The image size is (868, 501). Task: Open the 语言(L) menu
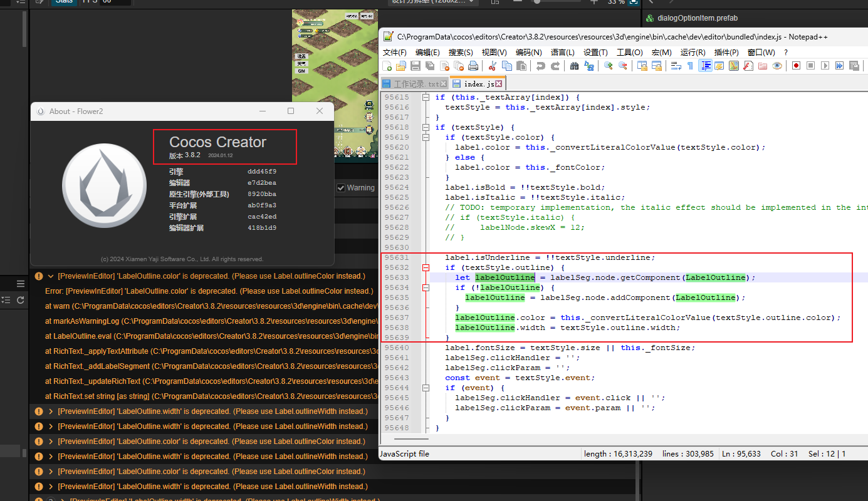tap(562, 53)
